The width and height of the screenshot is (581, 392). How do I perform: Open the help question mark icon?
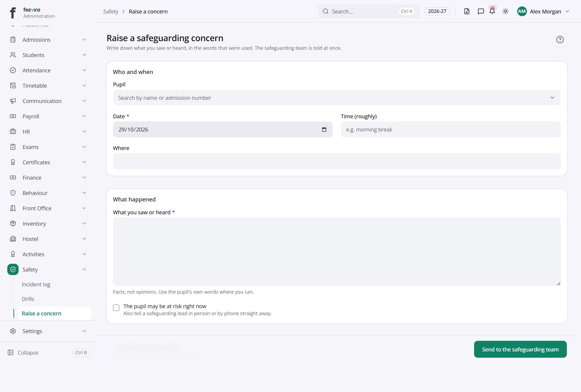tap(560, 40)
